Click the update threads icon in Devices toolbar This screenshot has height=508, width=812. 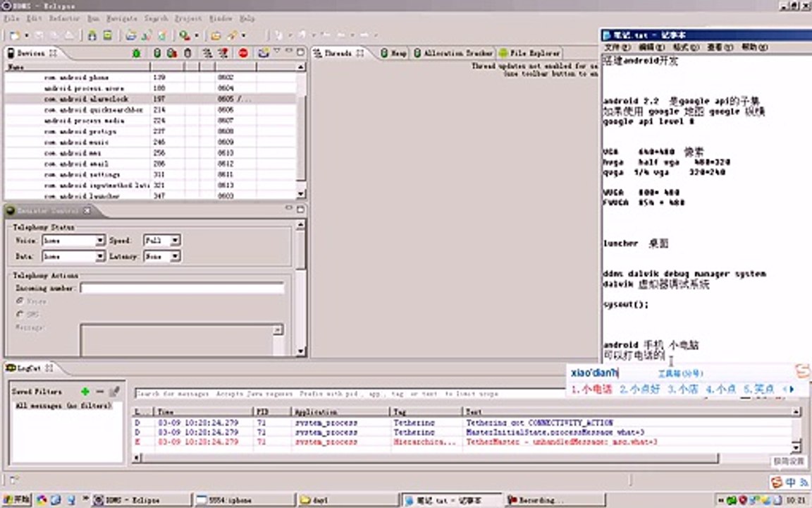[x=207, y=53]
